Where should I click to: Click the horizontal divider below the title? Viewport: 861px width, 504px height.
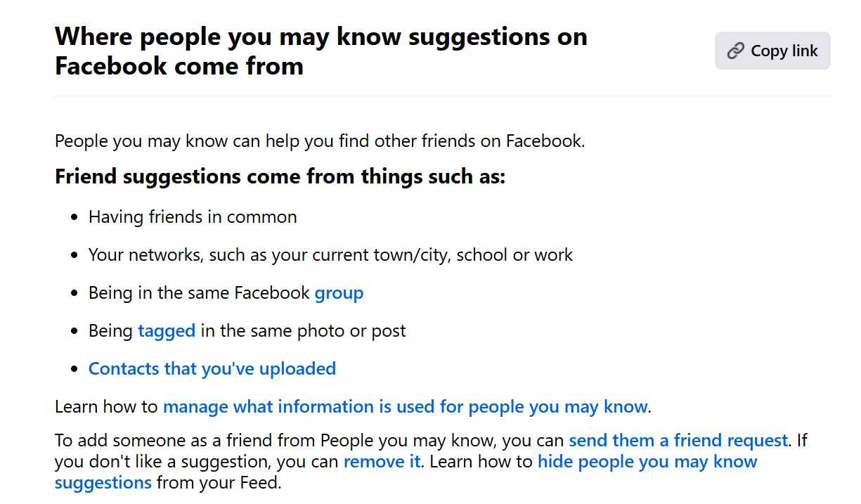point(441,96)
